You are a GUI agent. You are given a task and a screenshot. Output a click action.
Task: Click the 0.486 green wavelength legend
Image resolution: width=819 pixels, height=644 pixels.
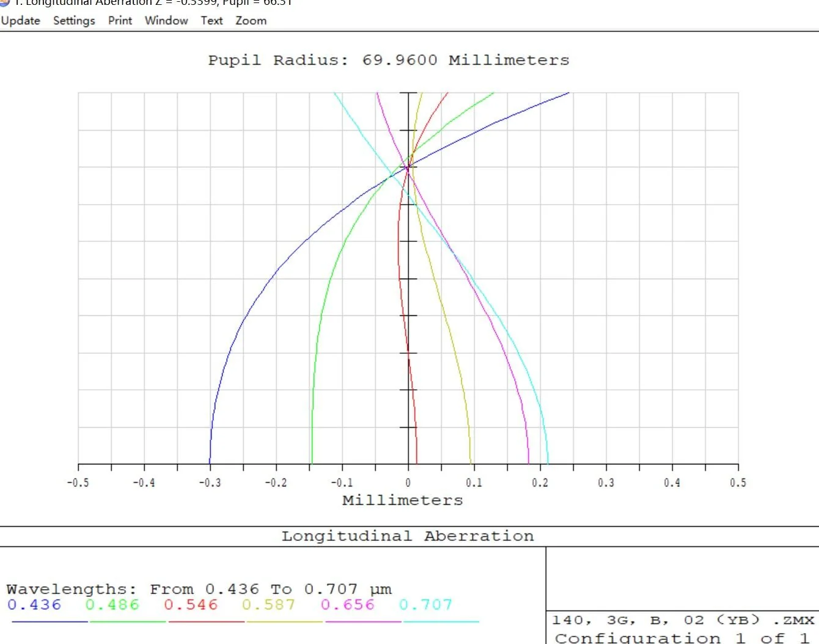coord(112,605)
